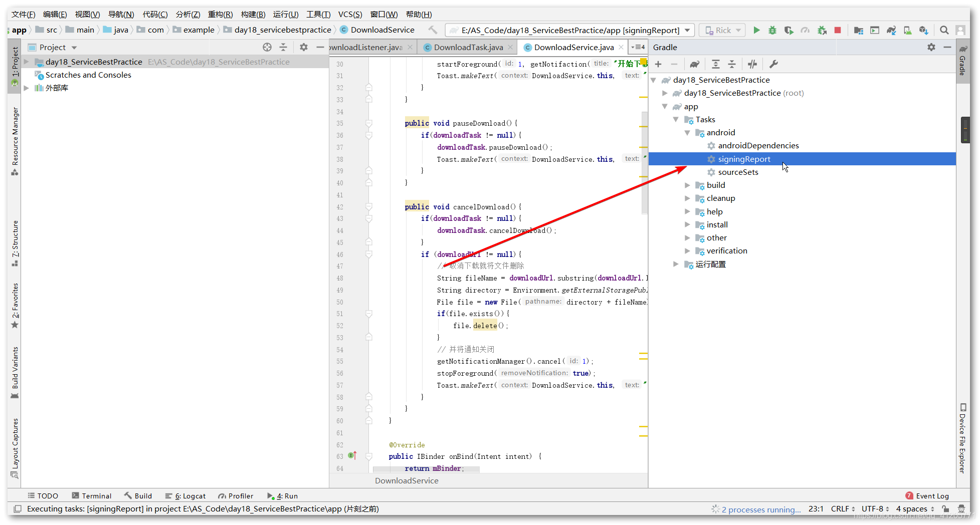Open the 构建(B) menu

click(x=253, y=14)
